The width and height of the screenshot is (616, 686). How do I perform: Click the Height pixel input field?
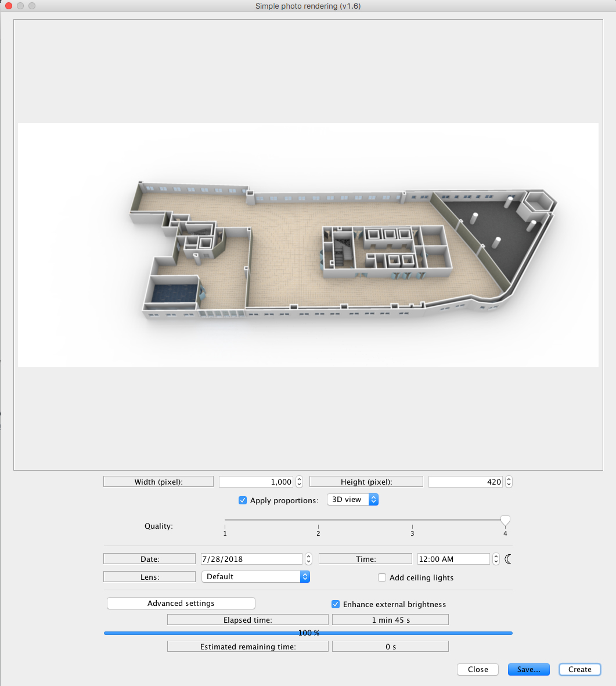(x=466, y=482)
